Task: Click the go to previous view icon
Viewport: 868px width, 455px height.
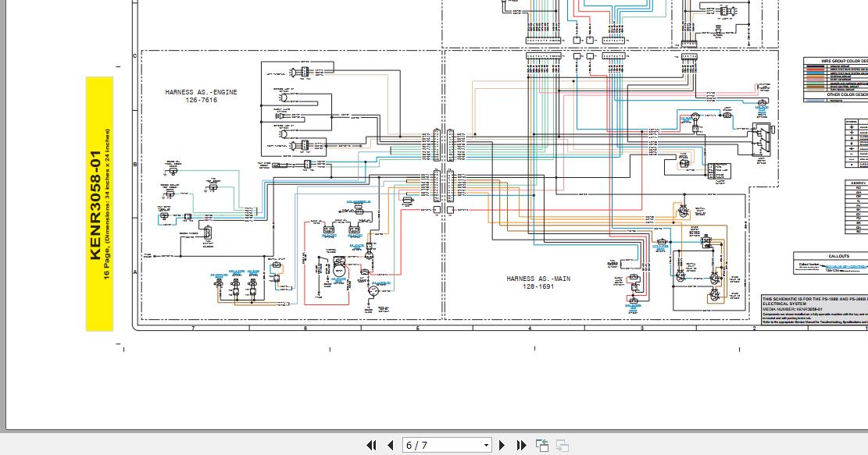Action: 542,445
